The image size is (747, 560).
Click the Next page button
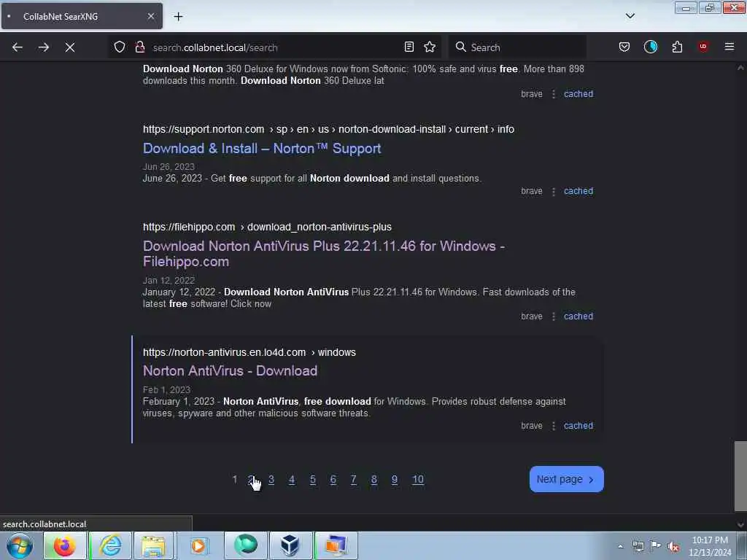point(566,479)
